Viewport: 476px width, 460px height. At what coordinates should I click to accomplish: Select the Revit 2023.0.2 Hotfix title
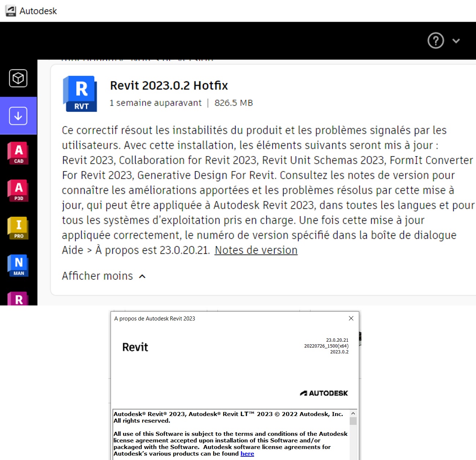click(169, 85)
